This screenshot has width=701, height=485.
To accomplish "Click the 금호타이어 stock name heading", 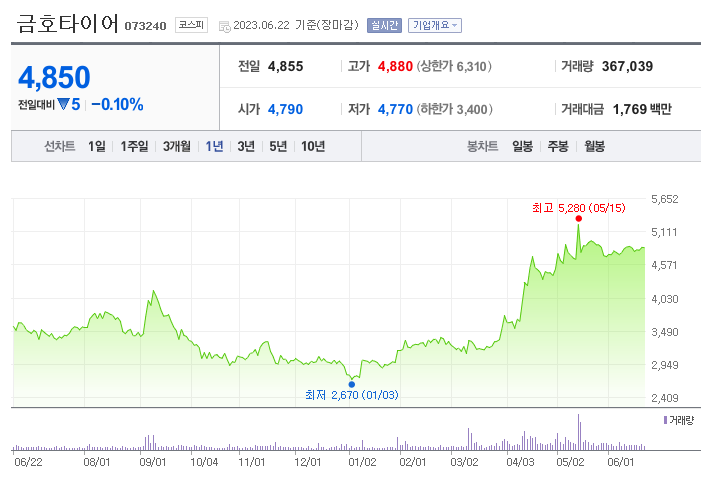I will [68, 24].
